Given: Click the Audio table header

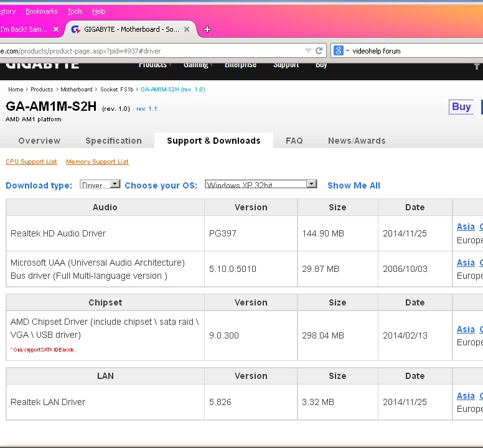Looking at the screenshot, I should [x=105, y=207].
